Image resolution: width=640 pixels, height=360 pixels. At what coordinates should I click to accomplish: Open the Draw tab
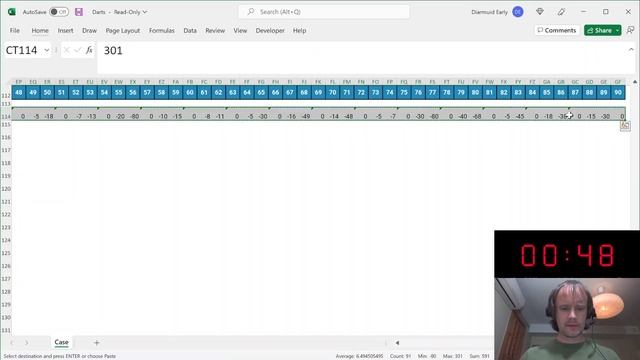[x=89, y=31]
